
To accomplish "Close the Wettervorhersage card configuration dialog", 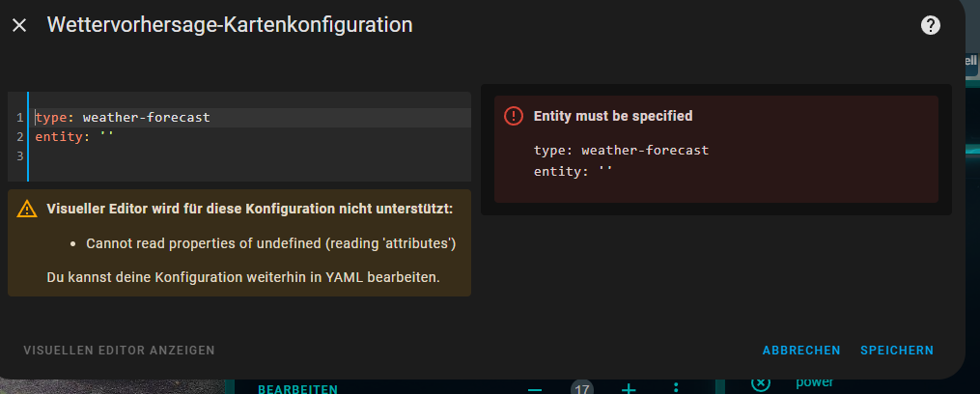I will tap(19, 26).
